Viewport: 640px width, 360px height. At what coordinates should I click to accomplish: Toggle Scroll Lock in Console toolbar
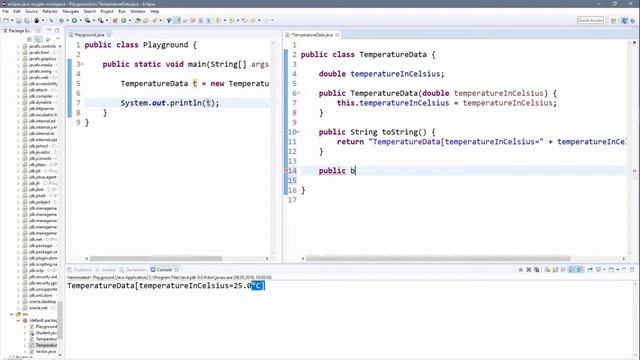(555, 269)
